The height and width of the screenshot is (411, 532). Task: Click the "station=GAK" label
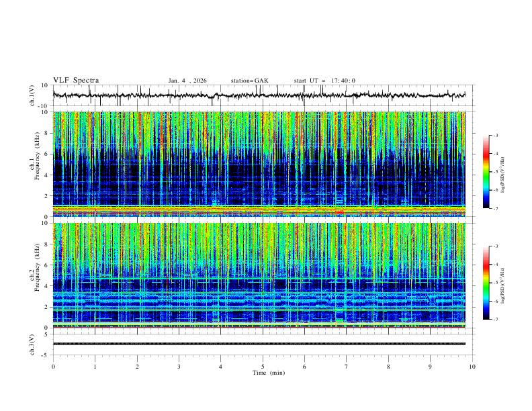pos(249,81)
